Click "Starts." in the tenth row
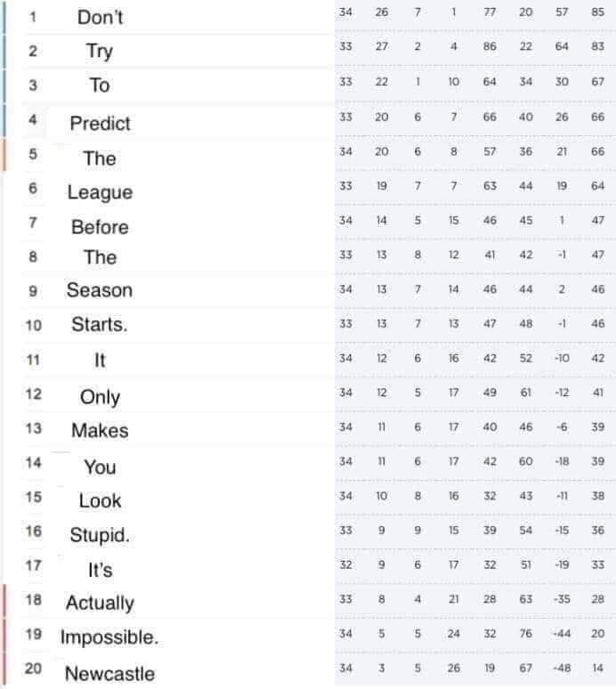 click(100, 325)
